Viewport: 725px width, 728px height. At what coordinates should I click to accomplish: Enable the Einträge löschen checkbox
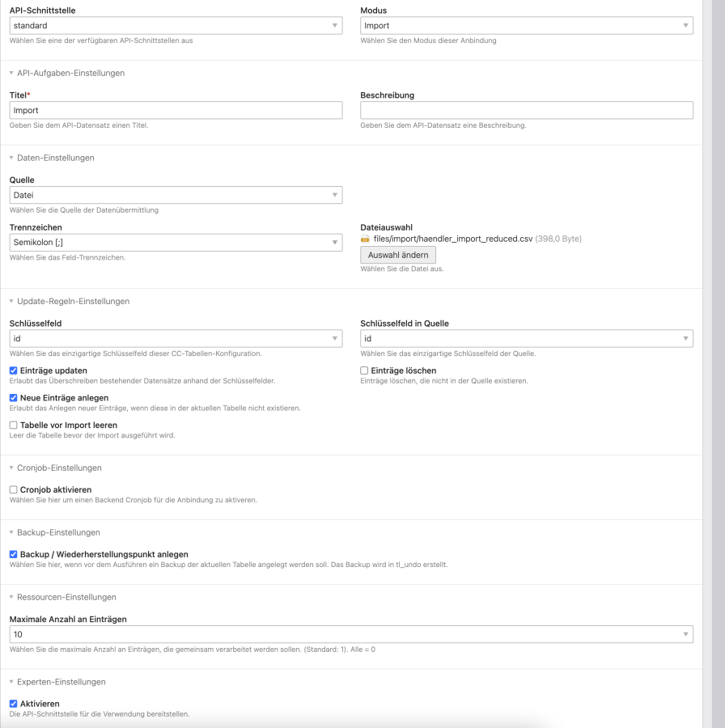[365, 370]
